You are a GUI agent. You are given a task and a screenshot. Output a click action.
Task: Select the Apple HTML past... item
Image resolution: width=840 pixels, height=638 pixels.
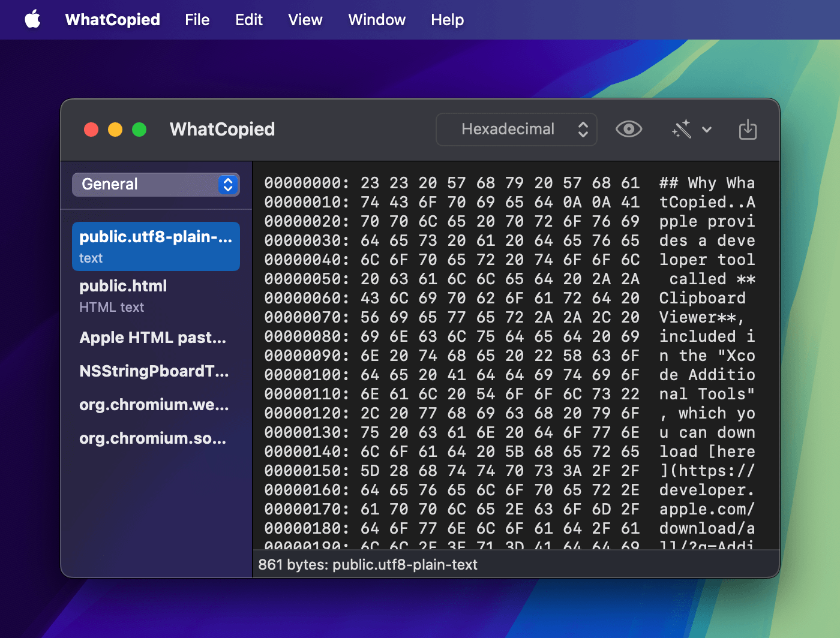(156, 338)
